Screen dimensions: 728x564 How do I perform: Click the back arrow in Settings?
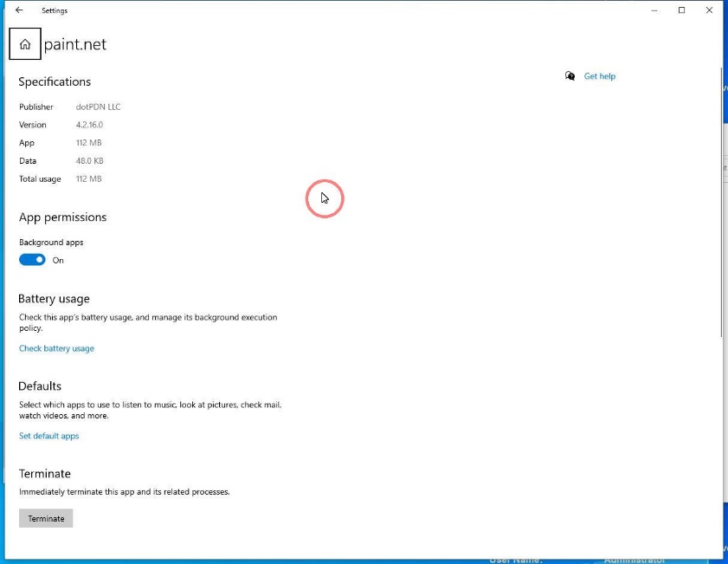tap(19, 10)
